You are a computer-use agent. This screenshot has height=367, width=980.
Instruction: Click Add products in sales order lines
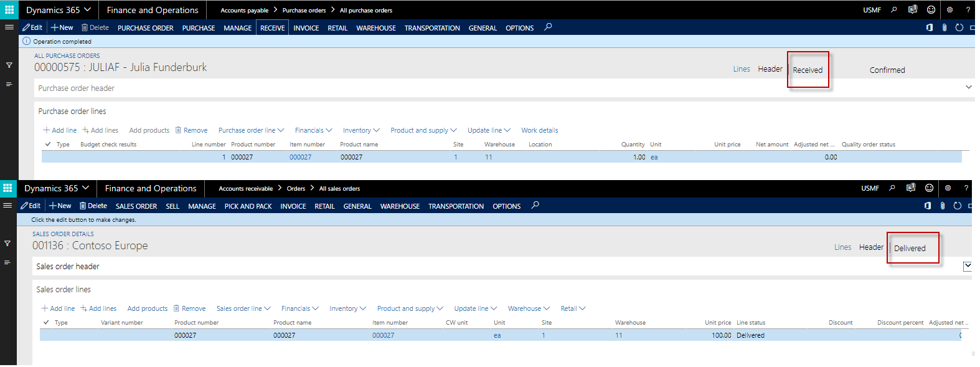(147, 308)
